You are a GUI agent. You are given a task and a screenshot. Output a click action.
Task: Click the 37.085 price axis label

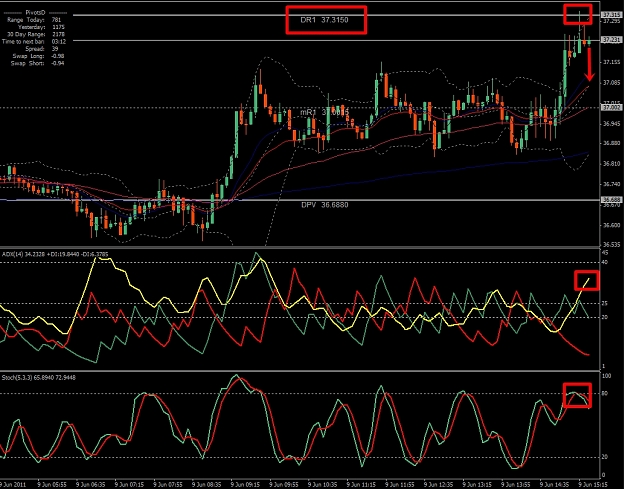(612, 83)
